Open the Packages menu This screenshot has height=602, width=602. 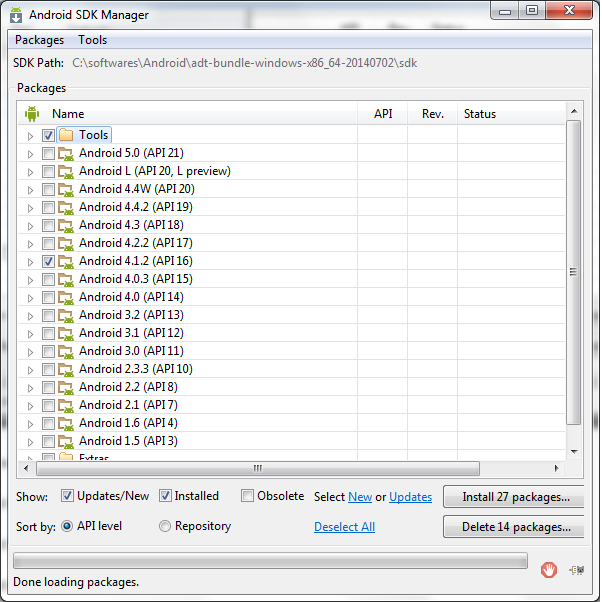[x=39, y=40]
